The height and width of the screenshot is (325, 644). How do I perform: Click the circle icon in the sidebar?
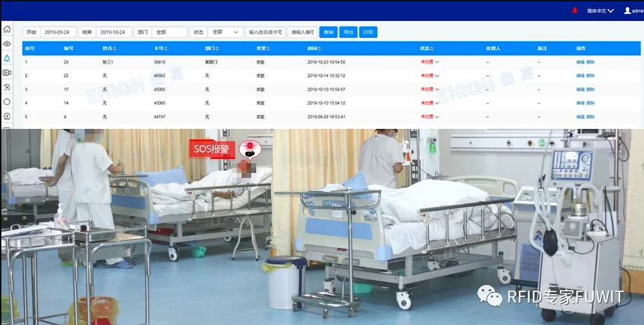tap(6, 102)
